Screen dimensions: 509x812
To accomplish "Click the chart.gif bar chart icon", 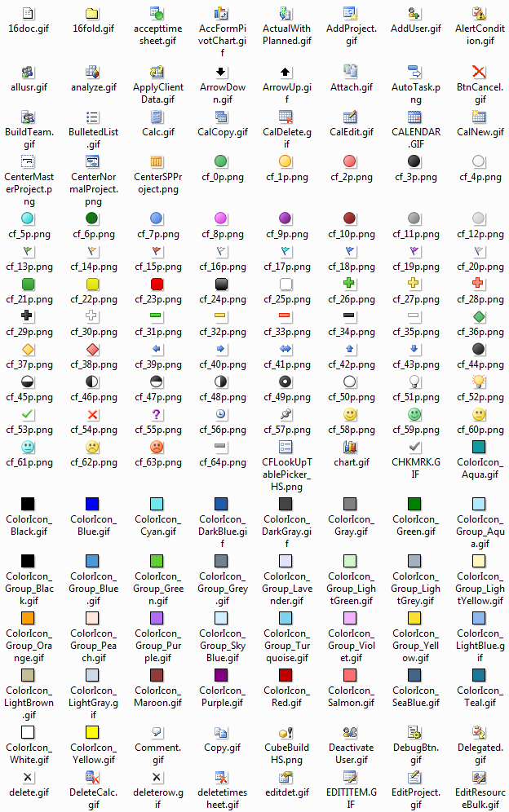I will pos(351,447).
